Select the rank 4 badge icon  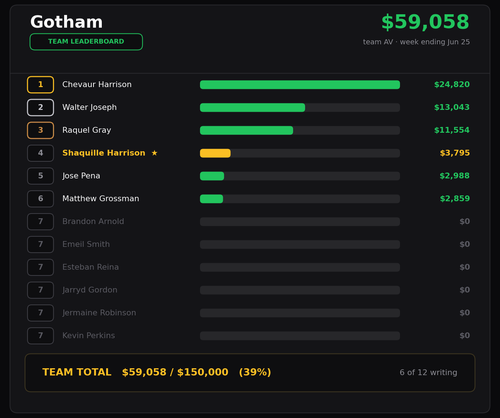click(40, 153)
